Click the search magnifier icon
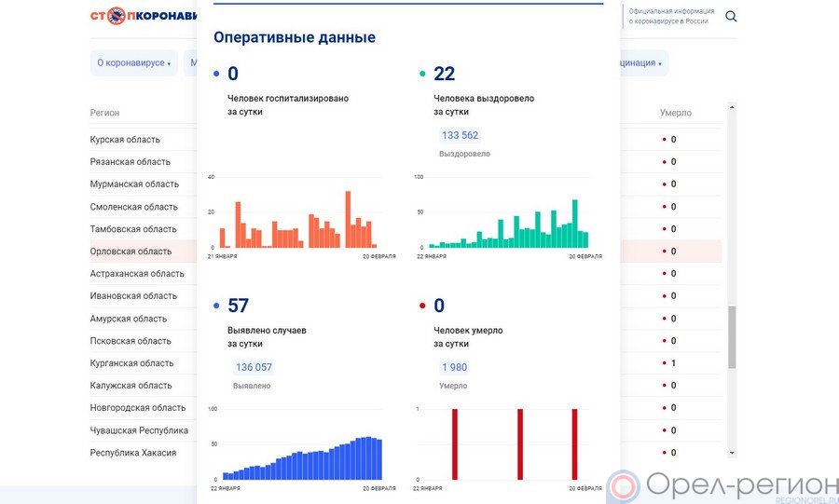 731,17
